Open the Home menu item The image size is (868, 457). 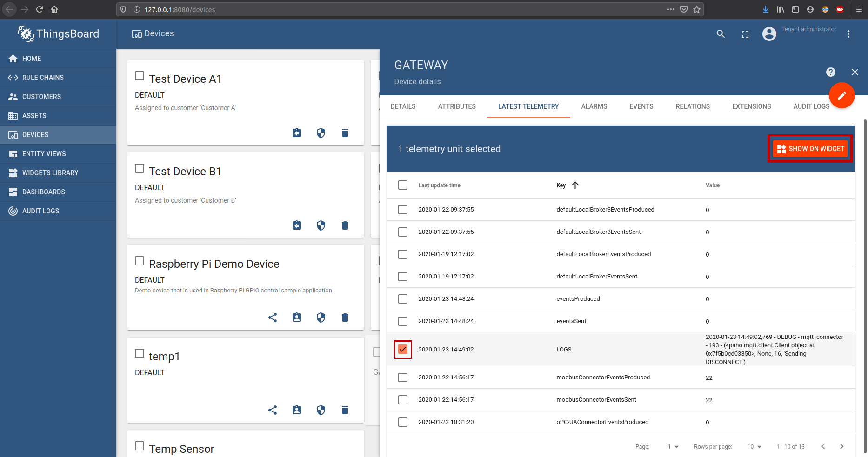pyautogui.click(x=58, y=59)
